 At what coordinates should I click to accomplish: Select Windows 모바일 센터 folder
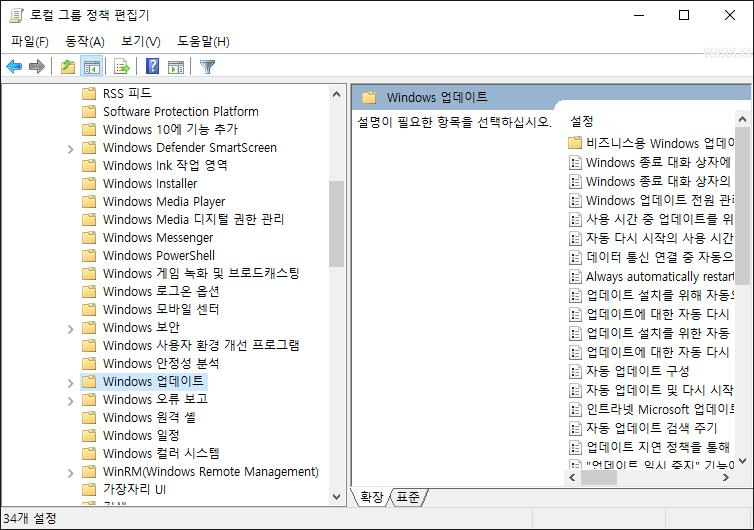click(x=161, y=309)
